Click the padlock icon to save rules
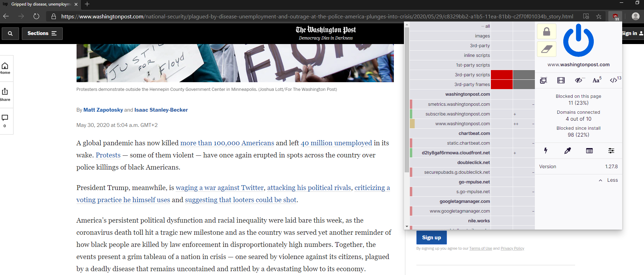 [547, 32]
